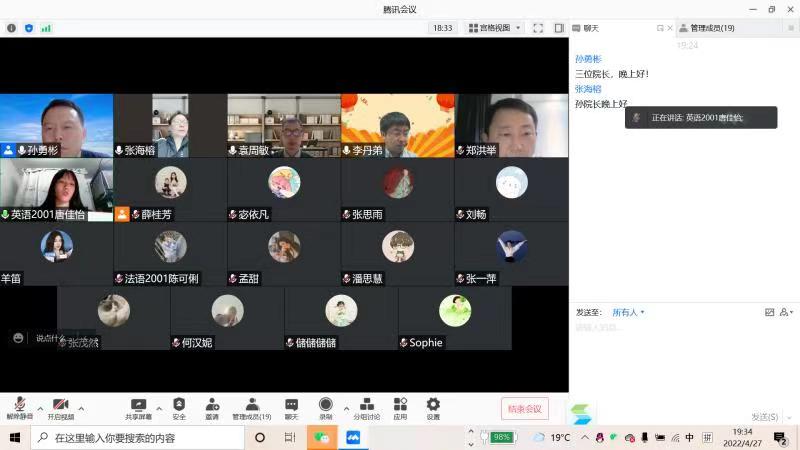Image resolution: width=800 pixels, height=450 pixels.
Task: Click the red 结束会议 end meeting button
Action: coord(524,408)
